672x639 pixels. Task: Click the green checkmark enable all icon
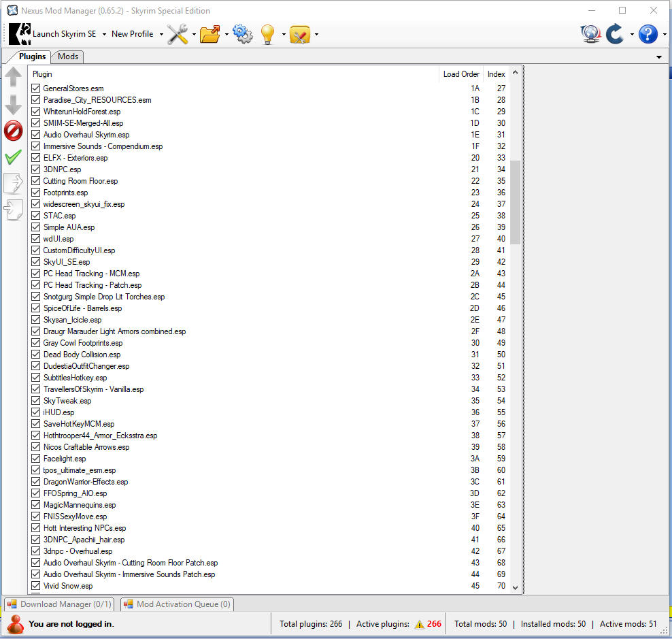point(13,157)
